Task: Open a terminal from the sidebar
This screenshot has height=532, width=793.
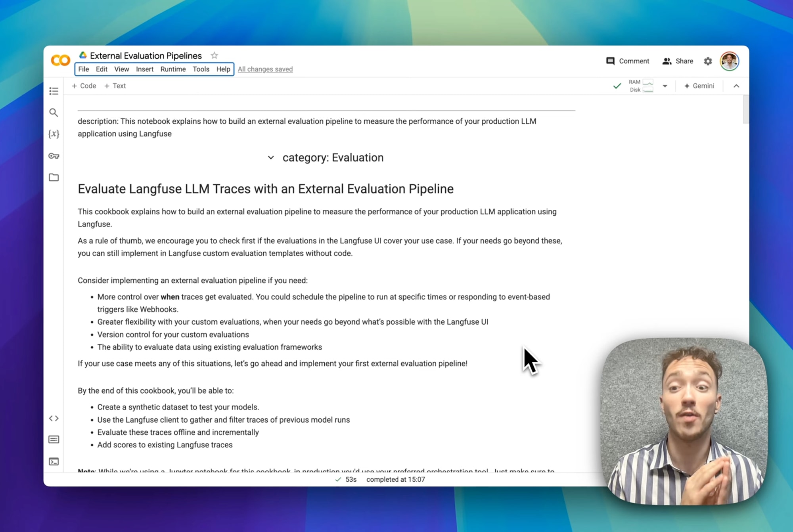Action: coord(54,461)
